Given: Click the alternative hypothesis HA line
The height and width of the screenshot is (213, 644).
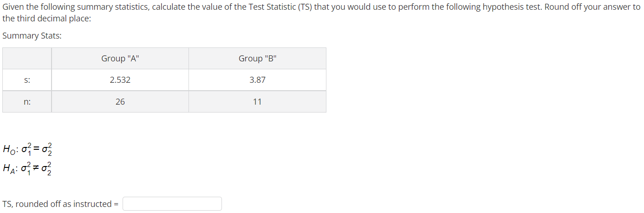Looking at the screenshot, I should 28,169.
